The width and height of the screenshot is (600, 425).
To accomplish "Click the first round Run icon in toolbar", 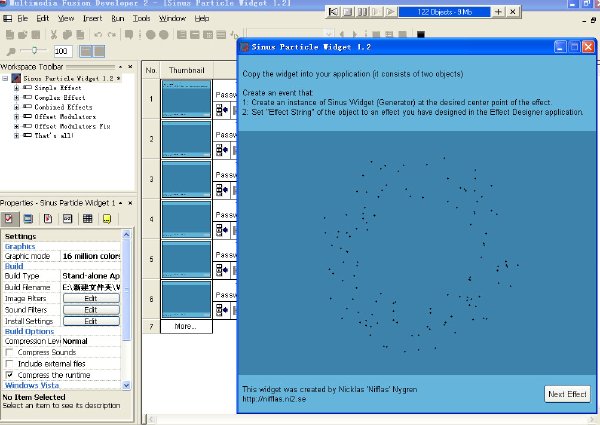I will (x=151, y=35).
